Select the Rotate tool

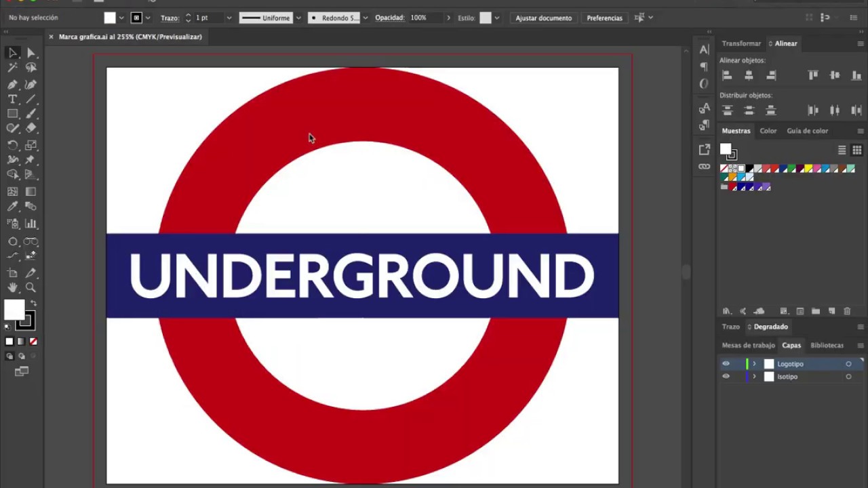(x=13, y=146)
